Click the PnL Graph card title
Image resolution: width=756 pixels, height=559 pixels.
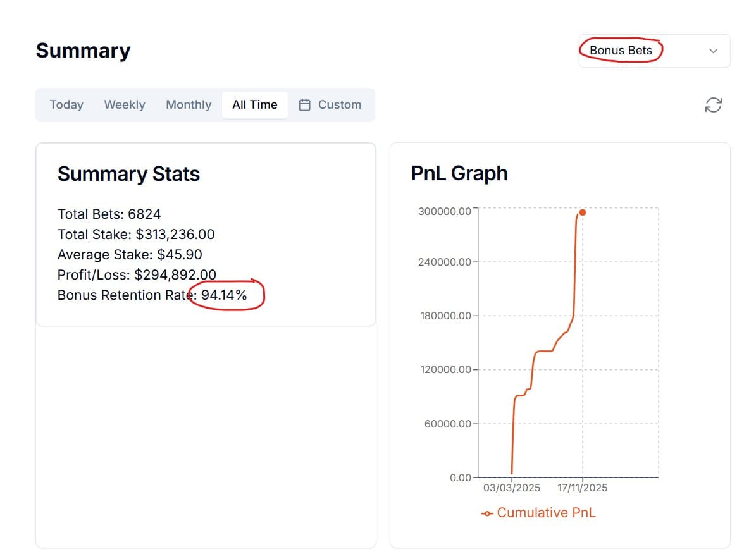coord(459,173)
